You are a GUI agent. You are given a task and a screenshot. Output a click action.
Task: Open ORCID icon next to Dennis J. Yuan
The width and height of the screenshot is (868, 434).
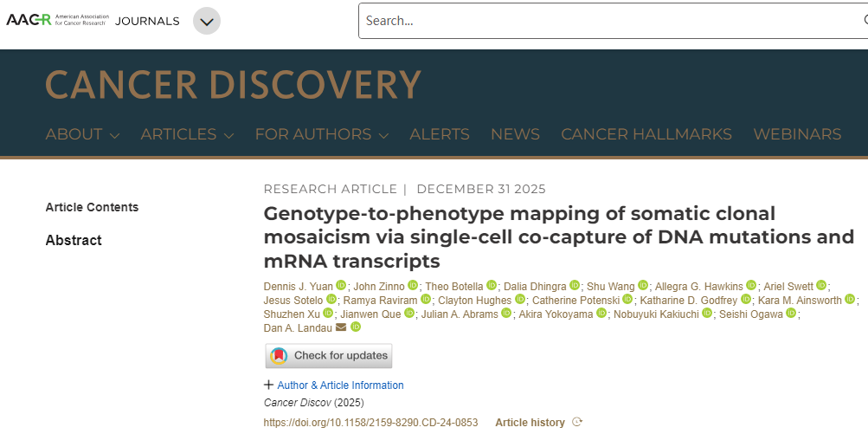click(341, 286)
